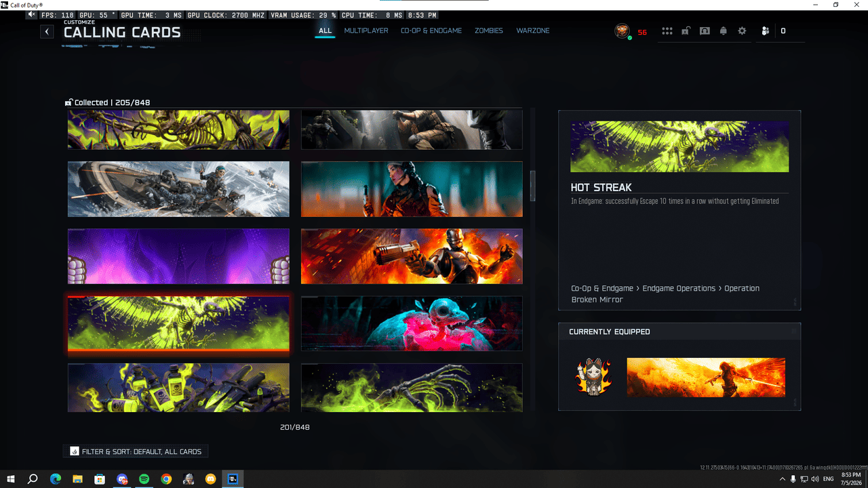The width and height of the screenshot is (868, 488).
Task: Select the RoboCop calling card
Action: tap(412, 256)
